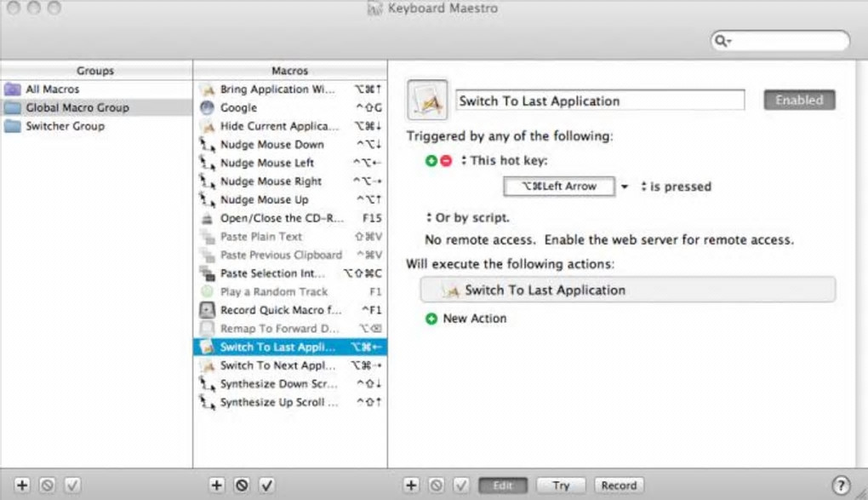868x500 pixels.
Task: Add a new action with plus button
Action: (411, 486)
